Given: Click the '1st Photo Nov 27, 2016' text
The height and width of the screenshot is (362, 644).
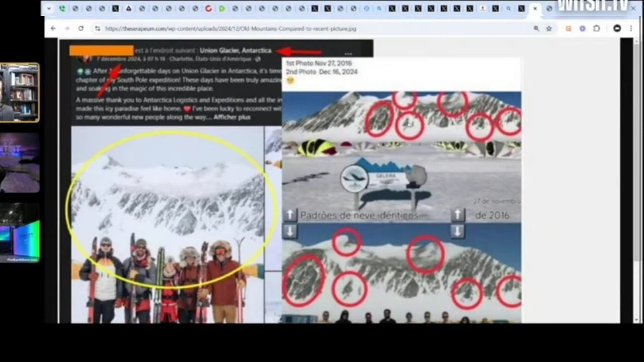Looking at the screenshot, I should 319,63.
